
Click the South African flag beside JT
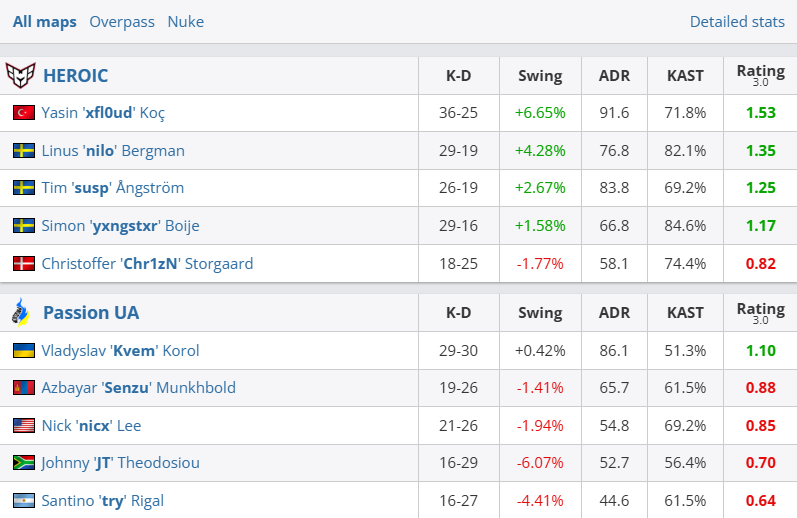[24, 463]
